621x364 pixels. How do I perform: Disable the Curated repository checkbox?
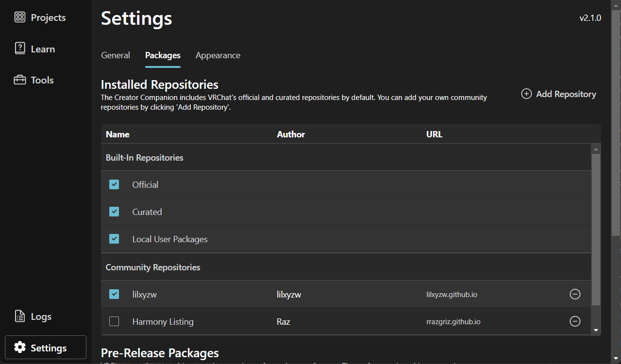114,212
